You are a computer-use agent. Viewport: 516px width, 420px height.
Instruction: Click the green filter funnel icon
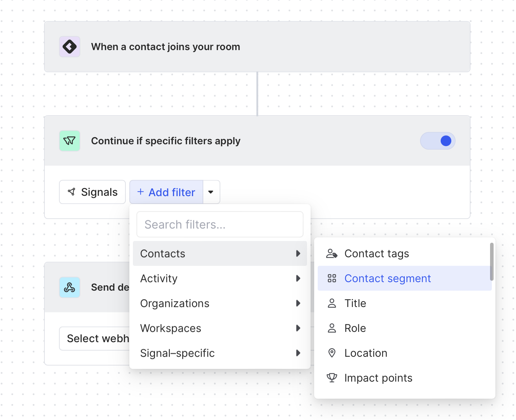70,141
